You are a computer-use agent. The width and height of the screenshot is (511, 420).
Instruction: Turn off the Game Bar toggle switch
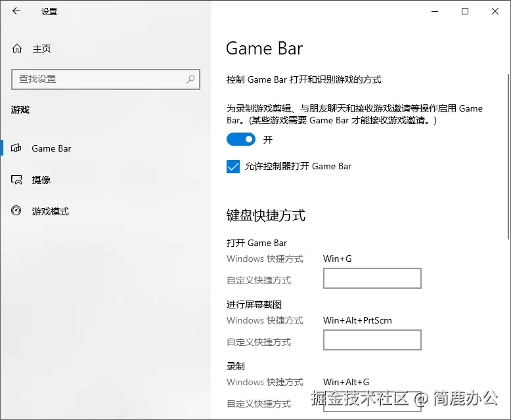[x=241, y=139]
